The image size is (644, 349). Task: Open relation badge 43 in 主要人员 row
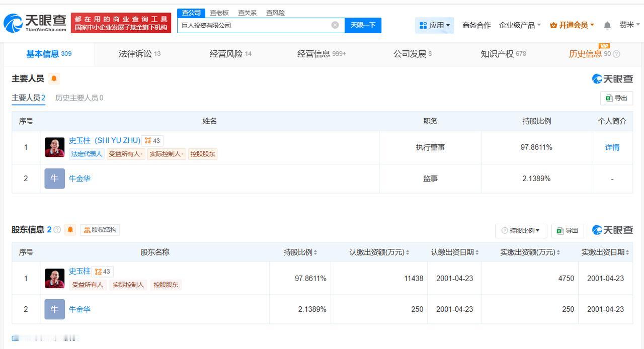[x=152, y=141]
